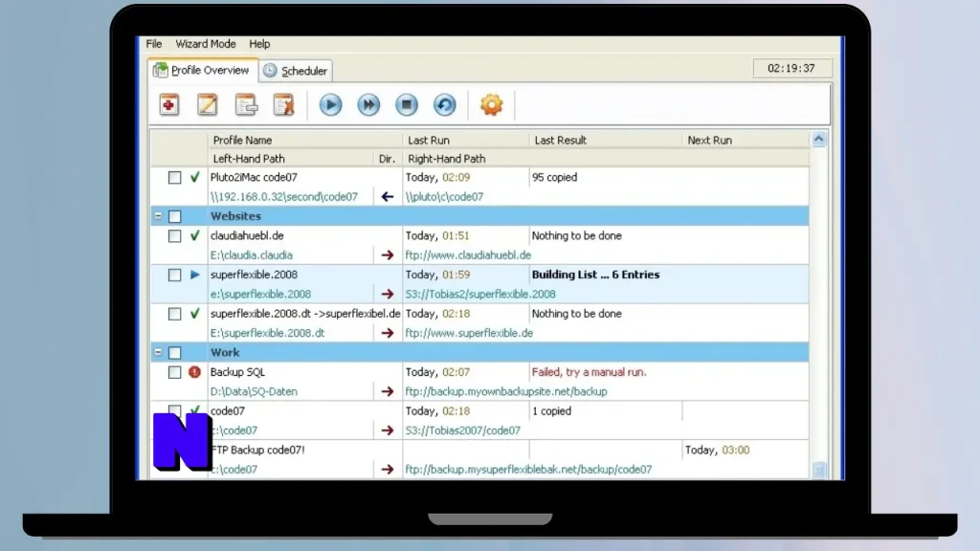Click direction arrow of S3 Tobias2007/code07 row
Screen dimensions: 980x551
click(388, 430)
